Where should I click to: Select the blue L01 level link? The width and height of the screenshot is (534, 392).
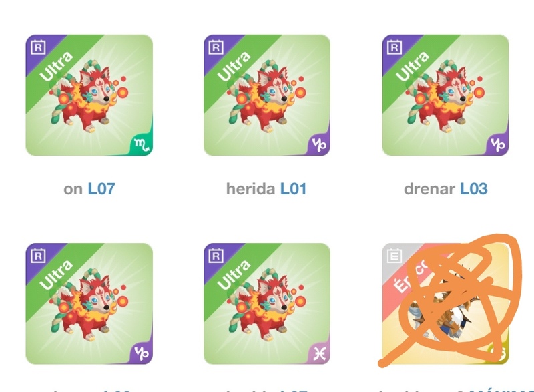[293, 189]
